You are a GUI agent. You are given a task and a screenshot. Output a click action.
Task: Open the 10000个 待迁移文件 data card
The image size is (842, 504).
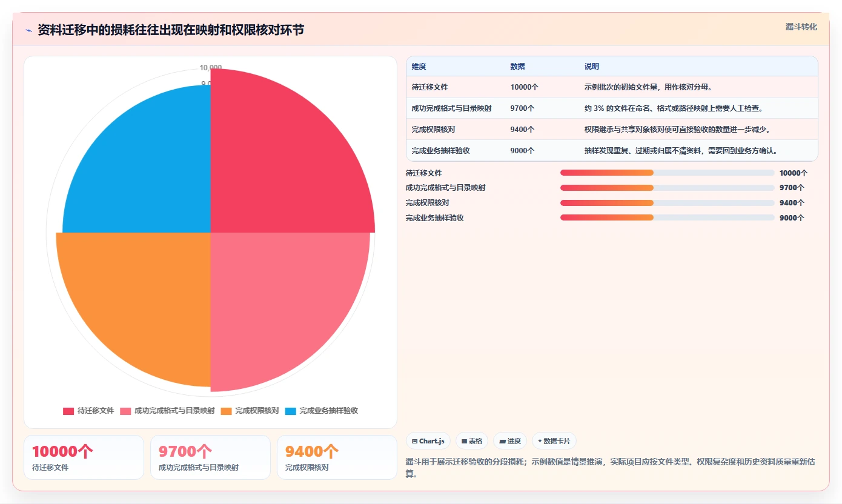coord(84,457)
